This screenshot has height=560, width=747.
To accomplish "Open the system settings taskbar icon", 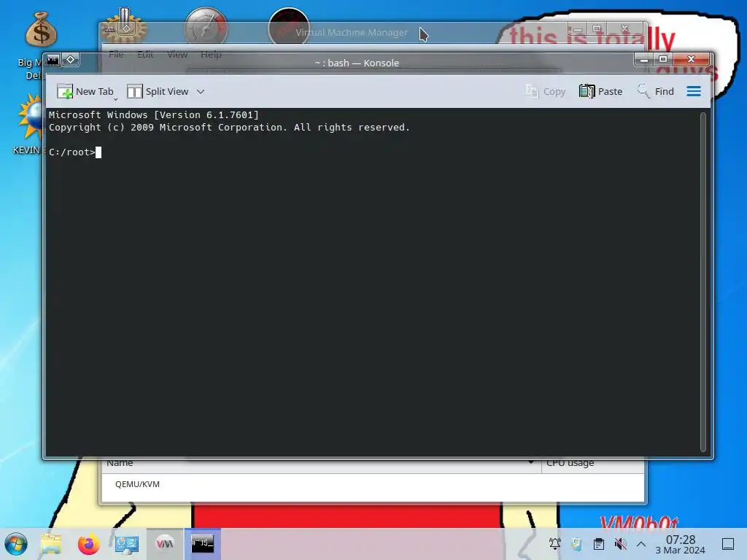I will [x=127, y=544].
